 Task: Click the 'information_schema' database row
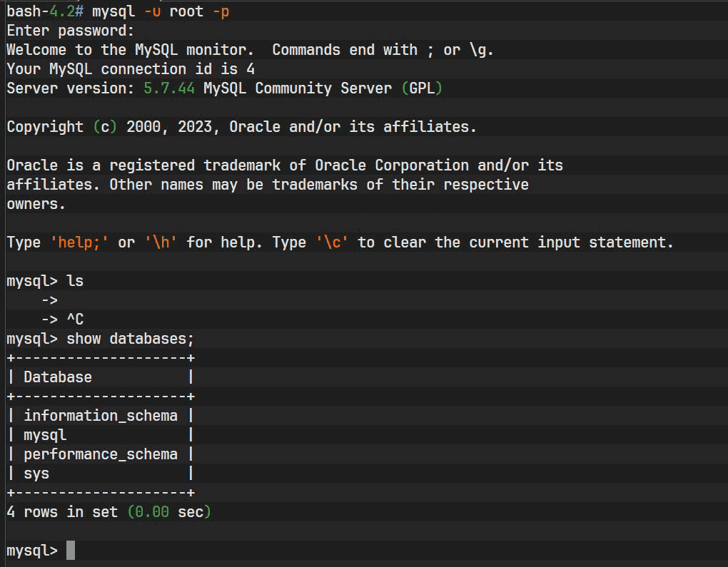pyautogui.click(x=101, y=416)
